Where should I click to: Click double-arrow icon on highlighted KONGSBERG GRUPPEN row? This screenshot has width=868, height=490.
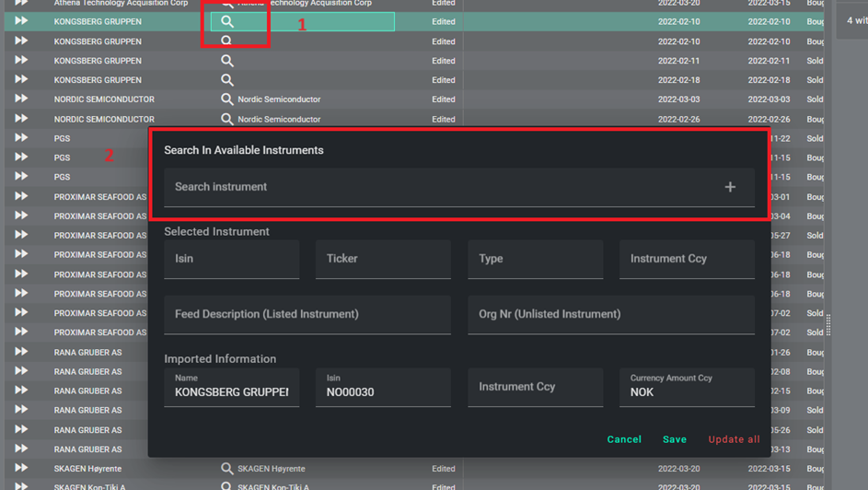[21, 21]
